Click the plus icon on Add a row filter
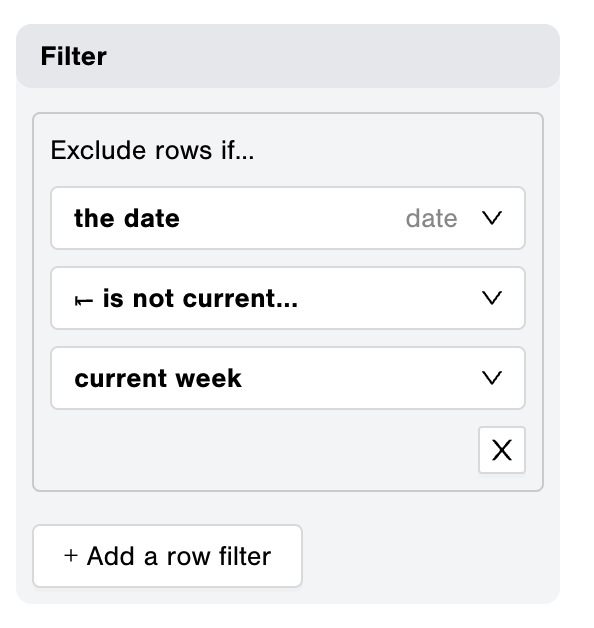The width and height of the screenshot is (594, 628). 70,556
